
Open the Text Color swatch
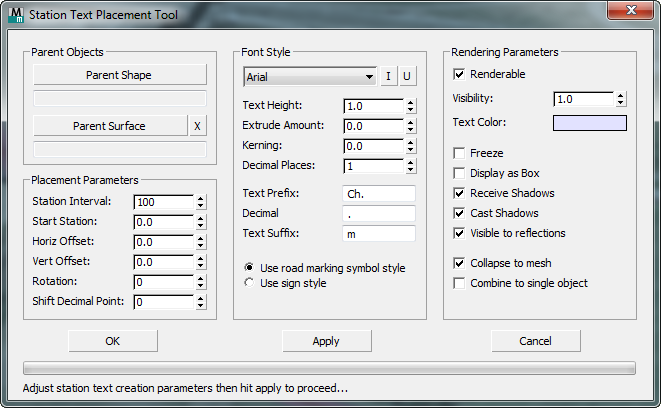click(589, 123)
